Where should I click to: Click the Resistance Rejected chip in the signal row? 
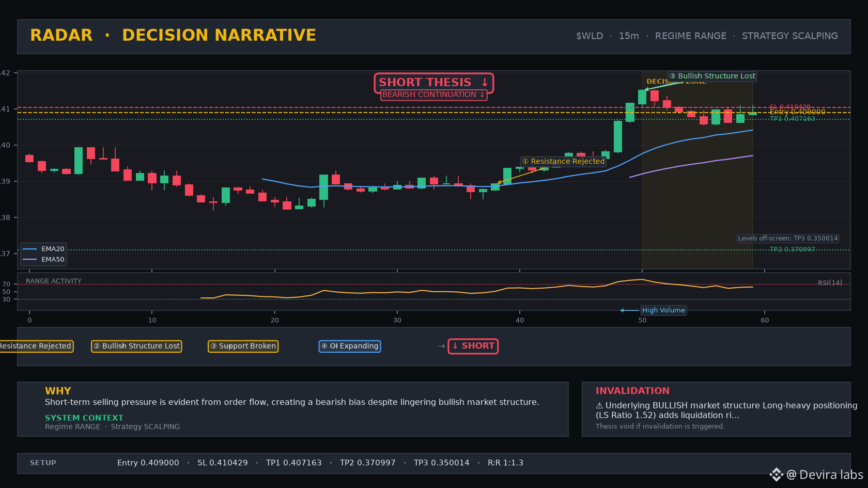click(x=36, y=346)
